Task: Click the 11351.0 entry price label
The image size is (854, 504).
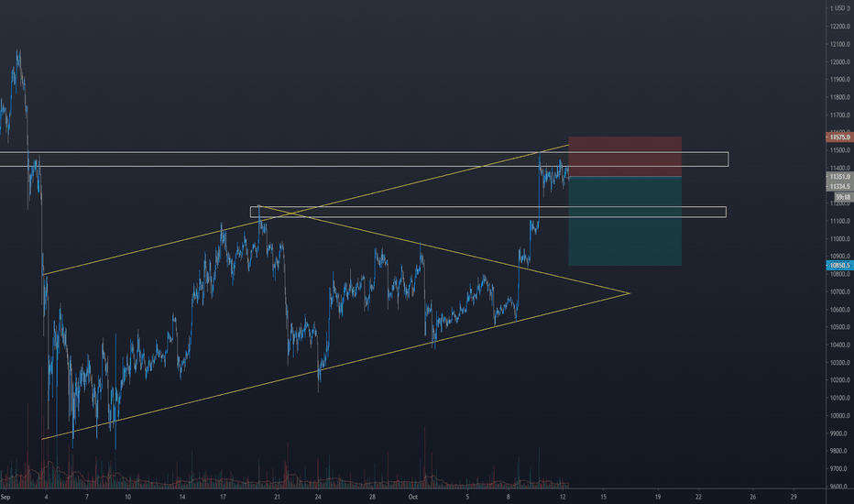Action: [840, 177]
